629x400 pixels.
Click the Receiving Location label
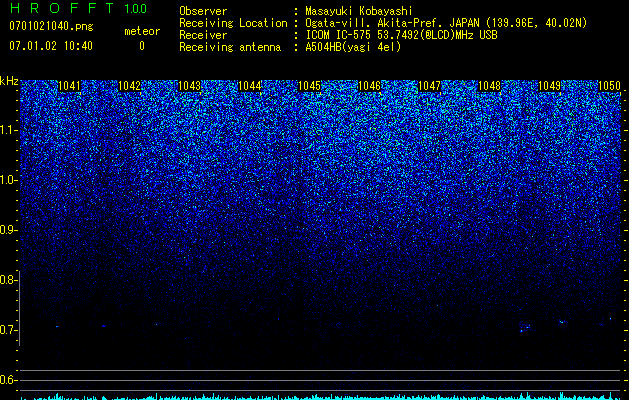[233, 23]
